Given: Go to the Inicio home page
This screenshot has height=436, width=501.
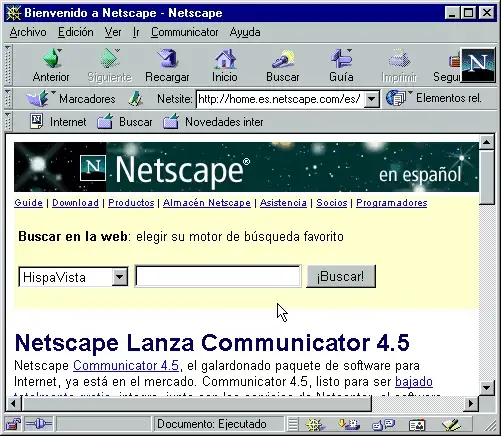Looking at the screenshot, I should 225,66.
